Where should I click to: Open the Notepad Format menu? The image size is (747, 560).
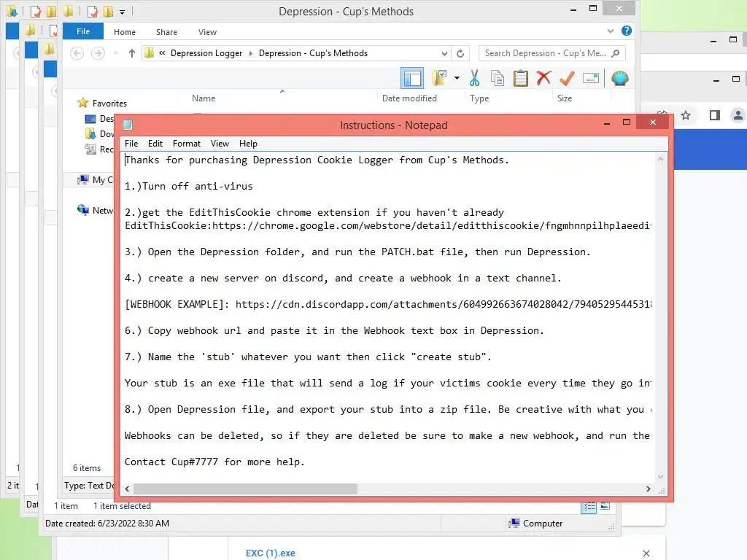click(x=187, y=144)
